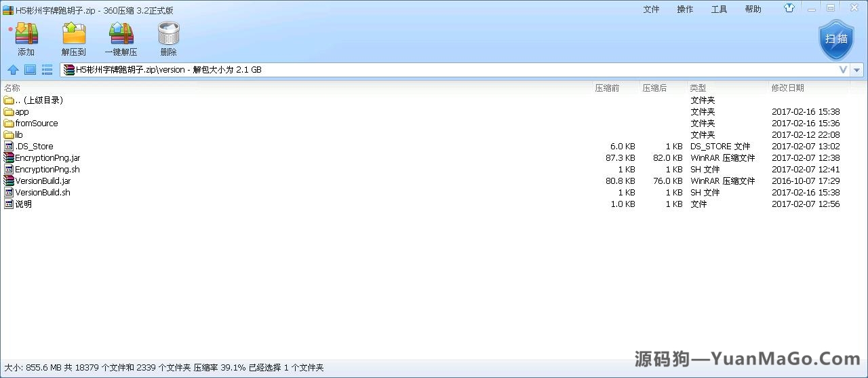Image resolution: width=868 pixels, height=378 pixels.
Task: Click the VersionBuild.sh file icon
Action: (x=9, y=192)
